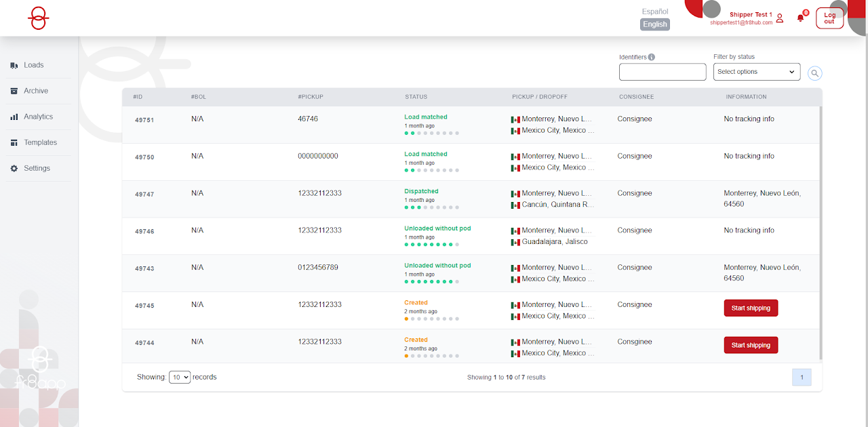Click Created status of load 49744
The height and width of the screenshot is (427, 868).
[x=416, y=340]
